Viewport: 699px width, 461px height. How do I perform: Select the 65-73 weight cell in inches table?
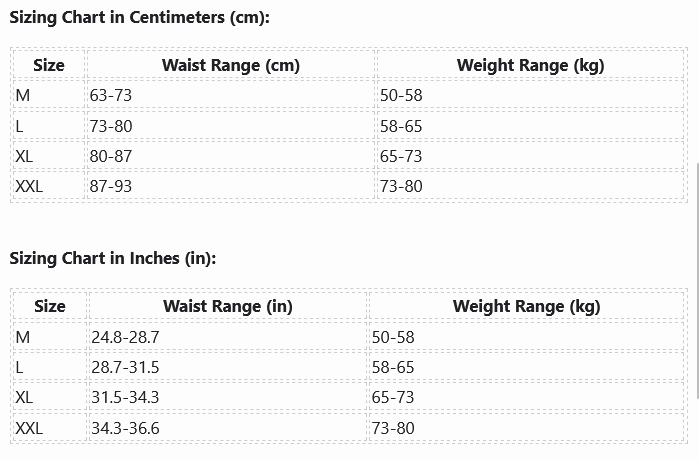[393, 397]
